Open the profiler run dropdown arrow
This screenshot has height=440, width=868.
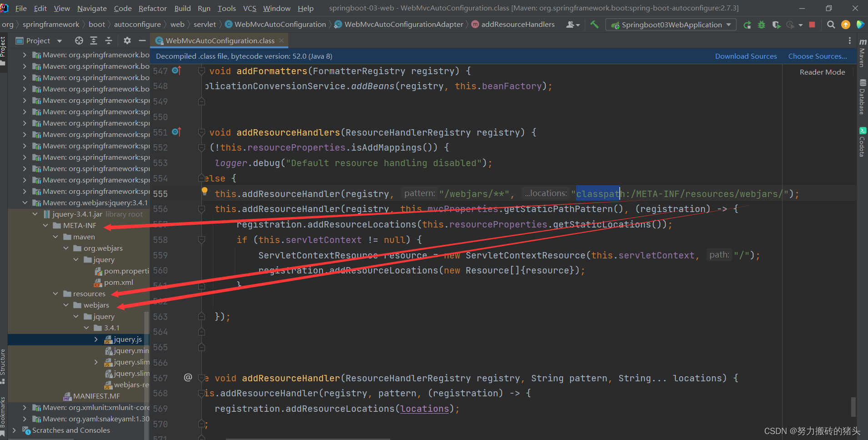click(800, 25)
